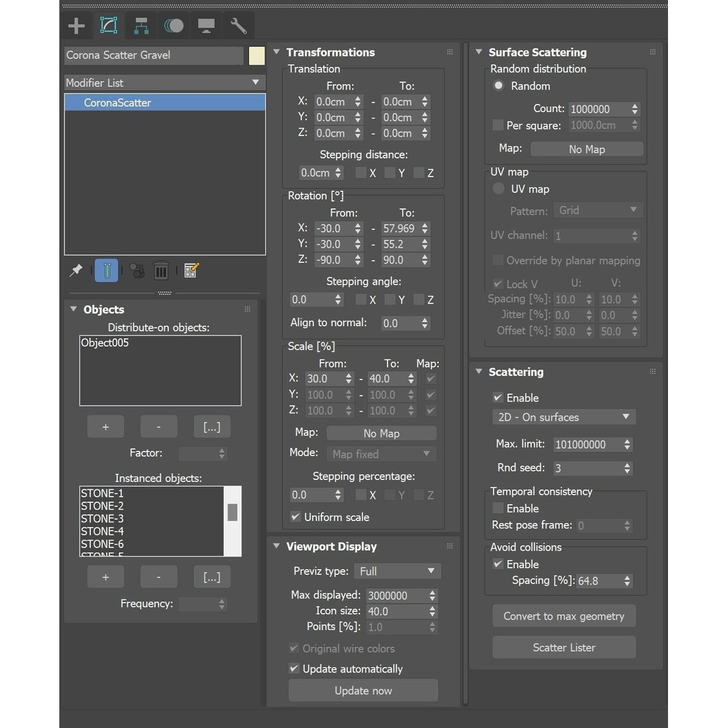Click the Max. limit value field

587,444
